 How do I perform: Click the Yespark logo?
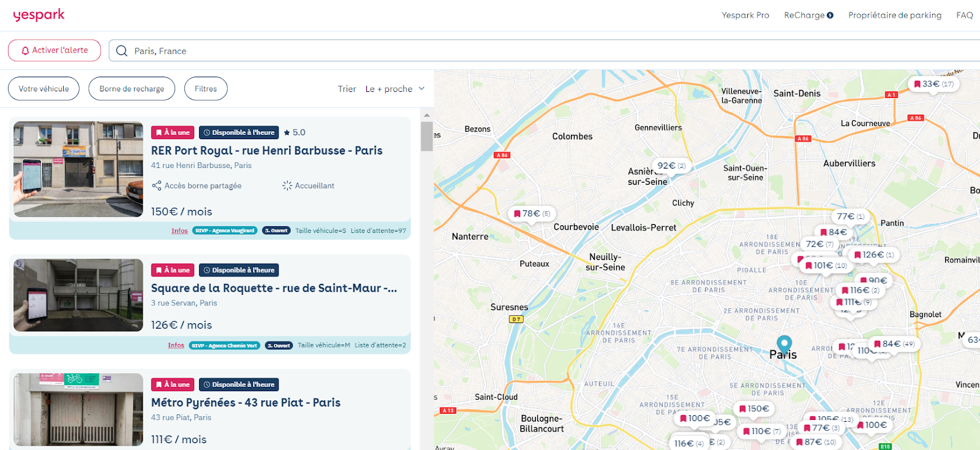[x=39, y=15]
